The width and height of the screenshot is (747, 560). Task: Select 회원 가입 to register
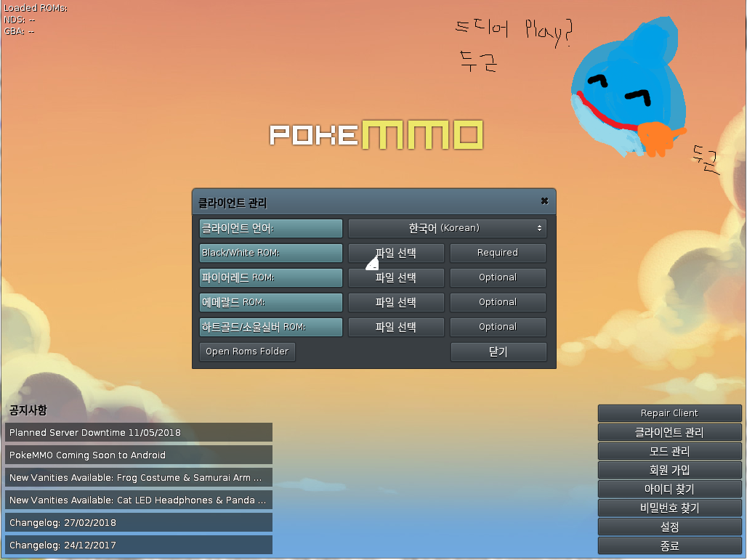tap(669, 470)
